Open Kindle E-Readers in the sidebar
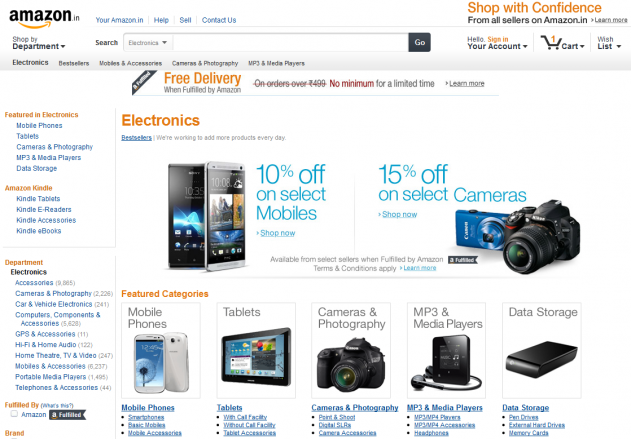631x439 pixels. [x=44, y=210]
